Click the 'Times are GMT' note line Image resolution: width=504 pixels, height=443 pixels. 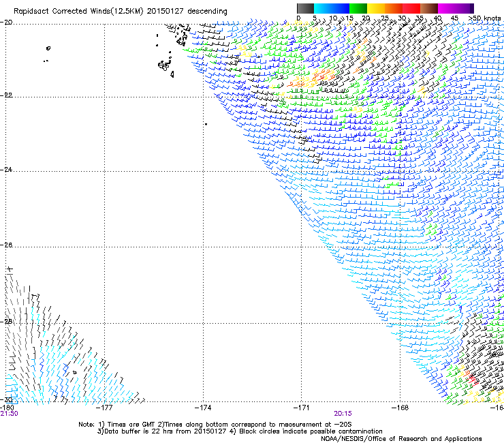tap(215, 425)
